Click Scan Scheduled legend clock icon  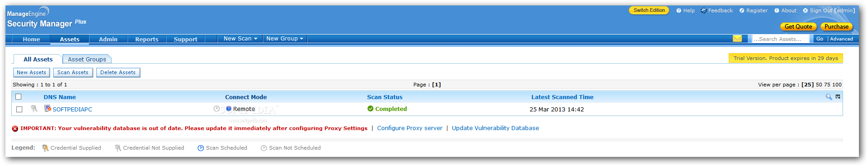[x=201, y=148]
